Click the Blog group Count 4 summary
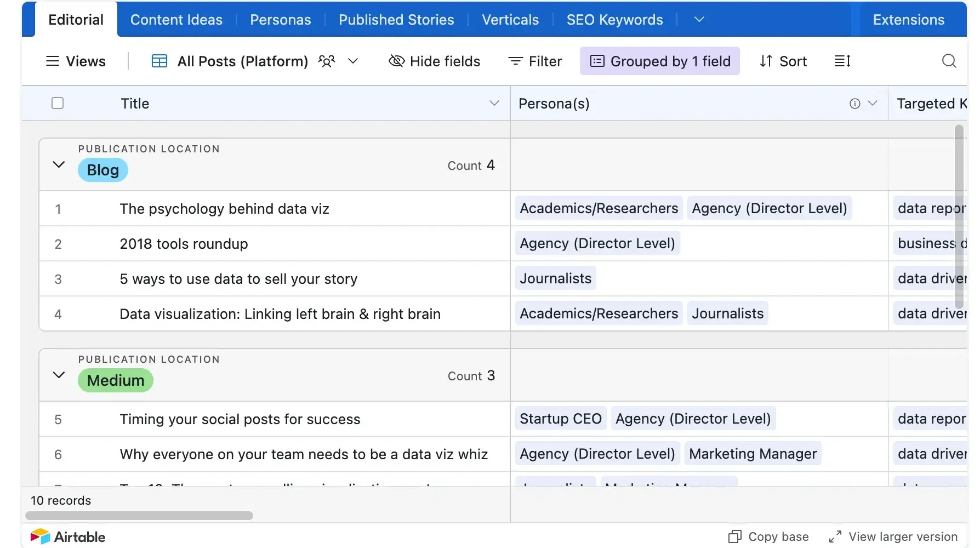 tap(471, 165)
